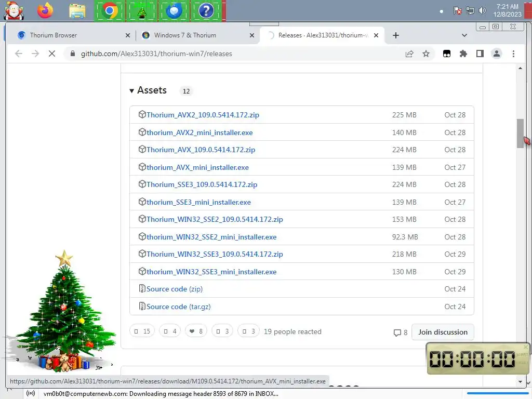Click the Santa start button
The height and width of the screenshot is (399, 532).
click(14, 10)
